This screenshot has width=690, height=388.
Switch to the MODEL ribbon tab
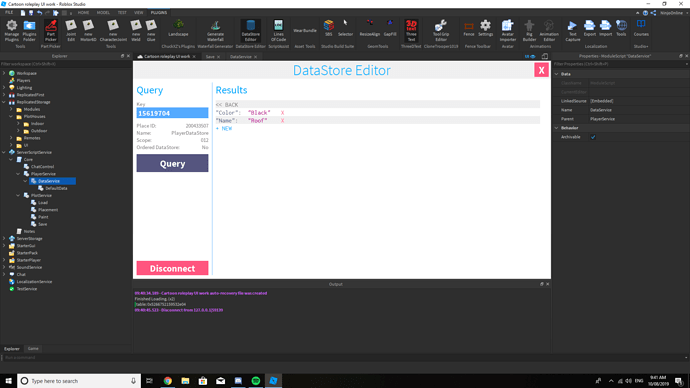tap(103, 13)
